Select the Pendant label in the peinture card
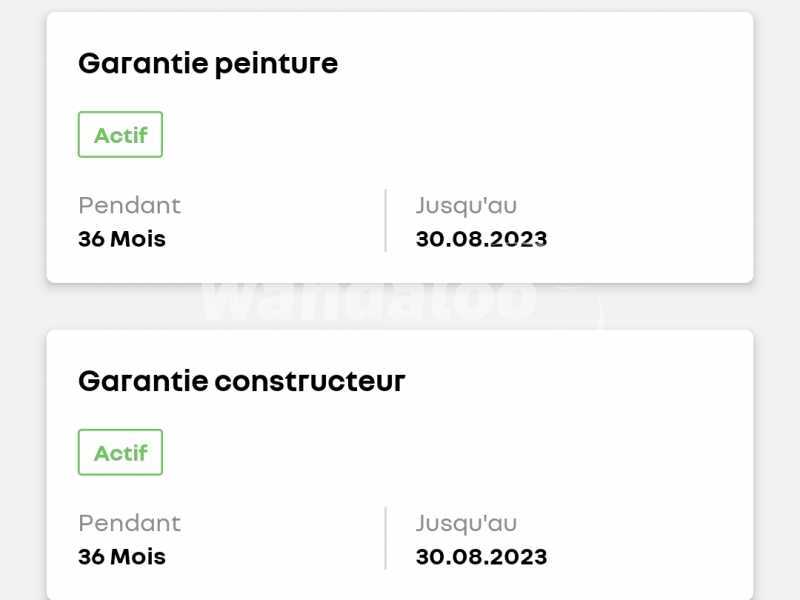800x600 pixels. tap(129, 206)
